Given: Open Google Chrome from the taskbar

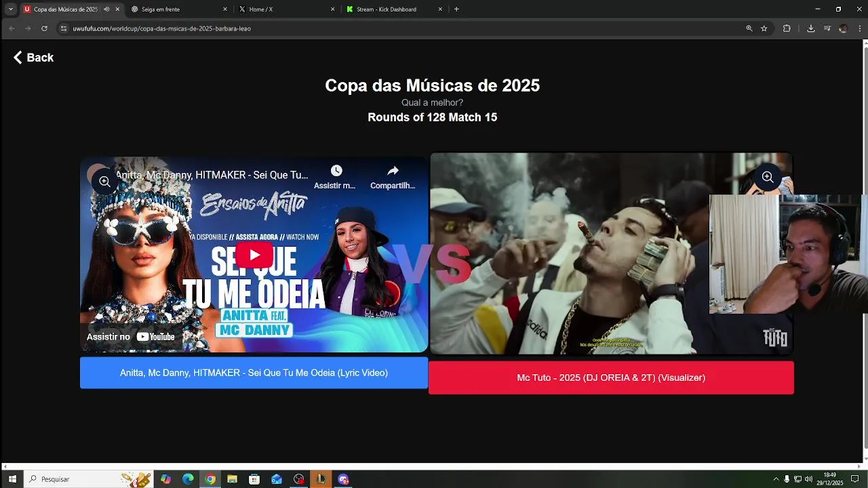Looking at the screenshot, I should point(210,479).
